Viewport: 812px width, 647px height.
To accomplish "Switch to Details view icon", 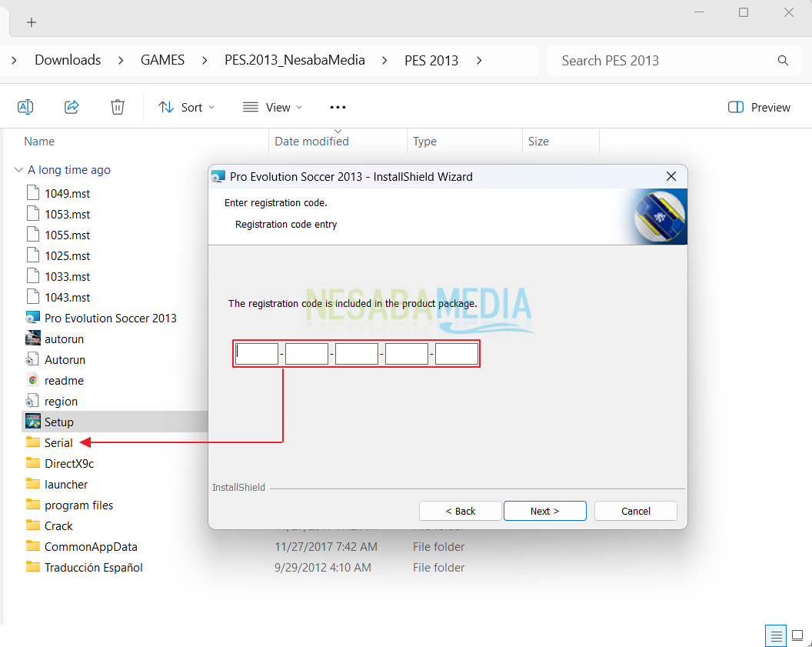I will click(776, 635).
